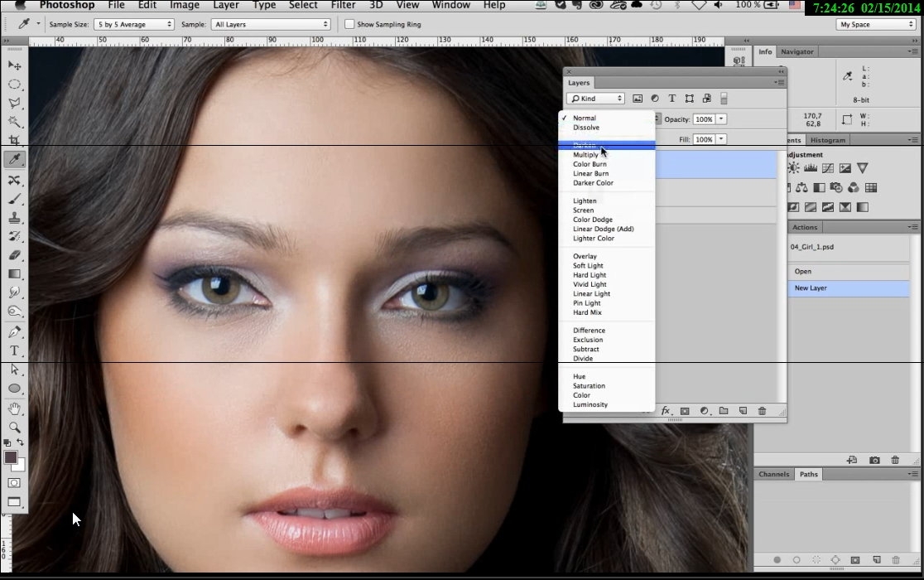Open the Layers panel flyout menu
The height and width of the screenshot is (580, 924).
pos(780,83)
